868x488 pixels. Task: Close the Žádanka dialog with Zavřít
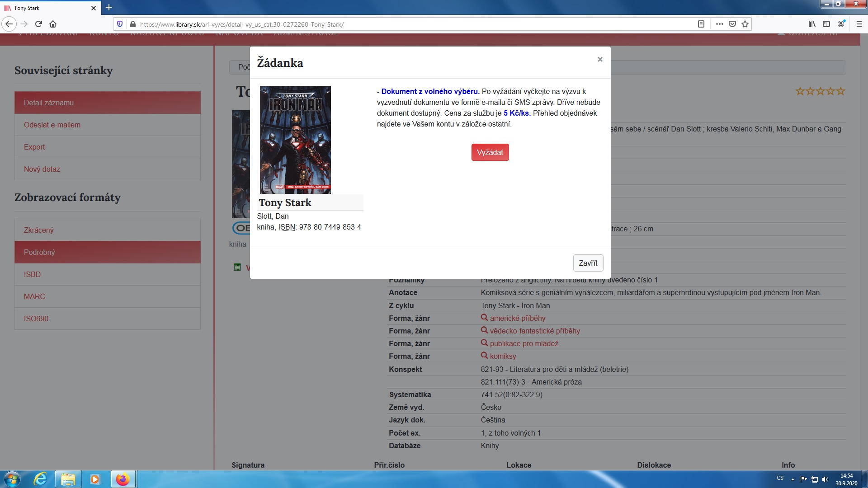click(x=588, y=263)
